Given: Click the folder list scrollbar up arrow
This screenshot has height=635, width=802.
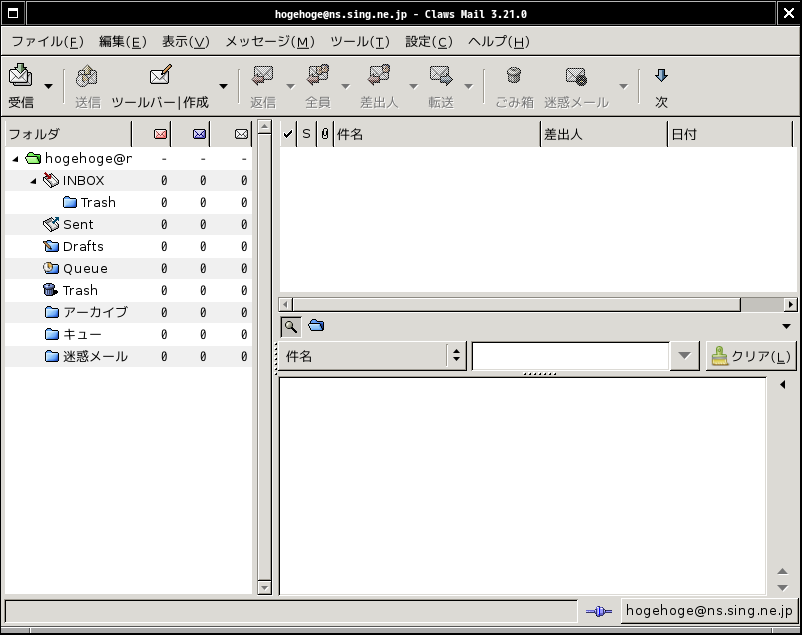Looking at the screenshot, I should click(x=264, y=126).
